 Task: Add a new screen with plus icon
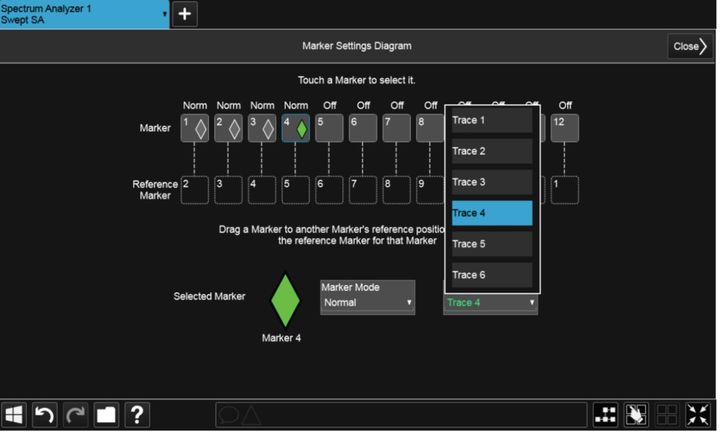[x=185, y=14]
